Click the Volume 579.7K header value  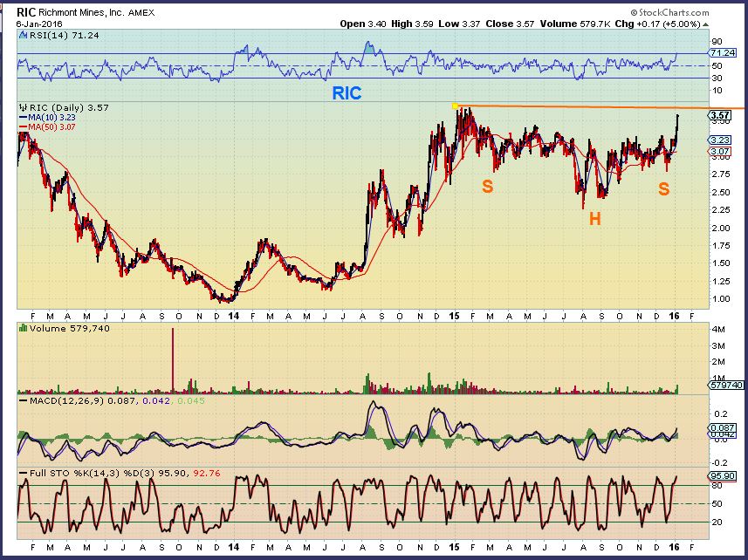coord(575,24)
